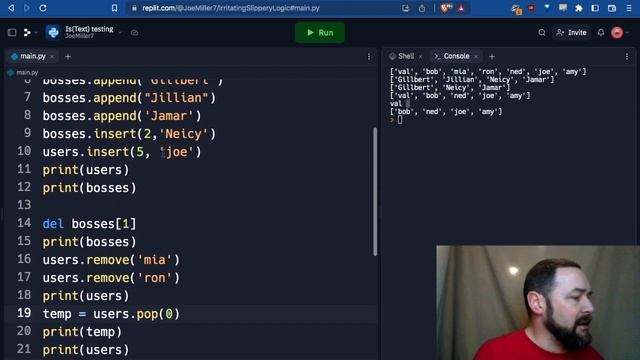Select the Console tab
The width and height of the screenshot is (640, 360).
coord(452,56)
